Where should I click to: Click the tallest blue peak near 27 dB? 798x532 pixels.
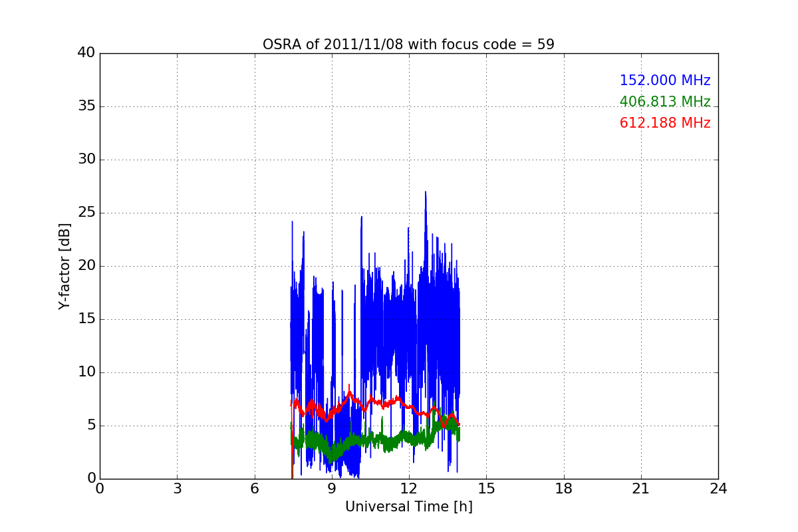426,194
